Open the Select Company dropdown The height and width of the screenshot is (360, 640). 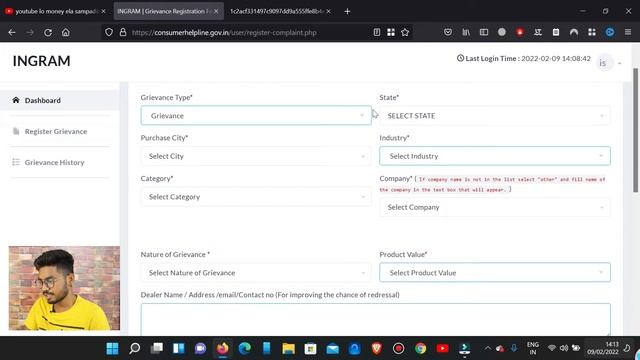495,207
